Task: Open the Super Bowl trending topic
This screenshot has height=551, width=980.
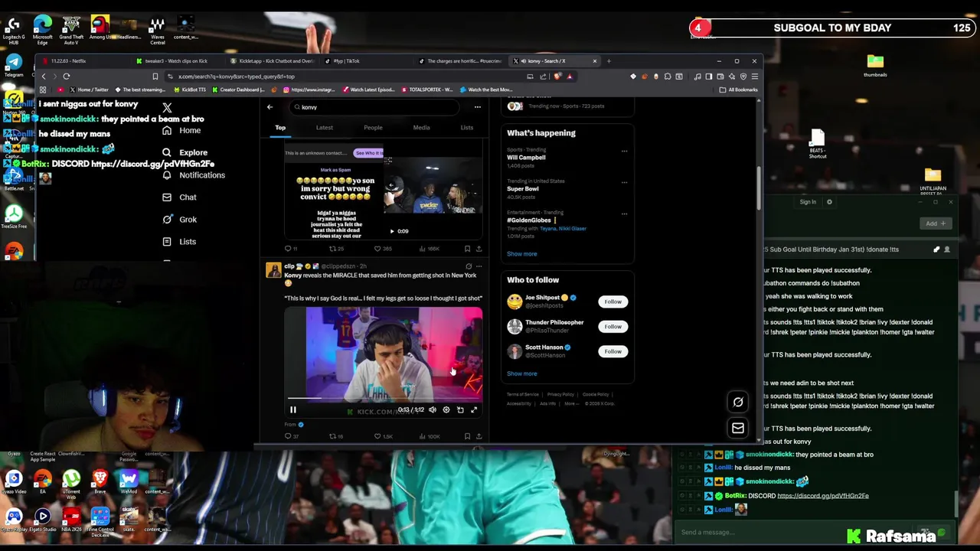Action: [523, 189]
